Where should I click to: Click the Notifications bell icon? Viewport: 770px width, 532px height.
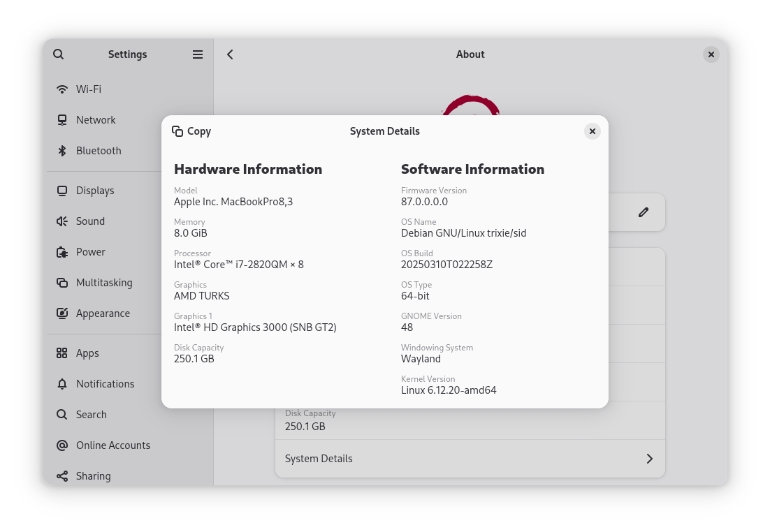[x=62, y=384]
